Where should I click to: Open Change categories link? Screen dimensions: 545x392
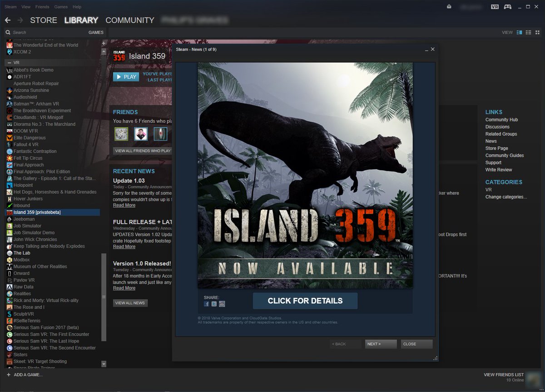[506, 197]
